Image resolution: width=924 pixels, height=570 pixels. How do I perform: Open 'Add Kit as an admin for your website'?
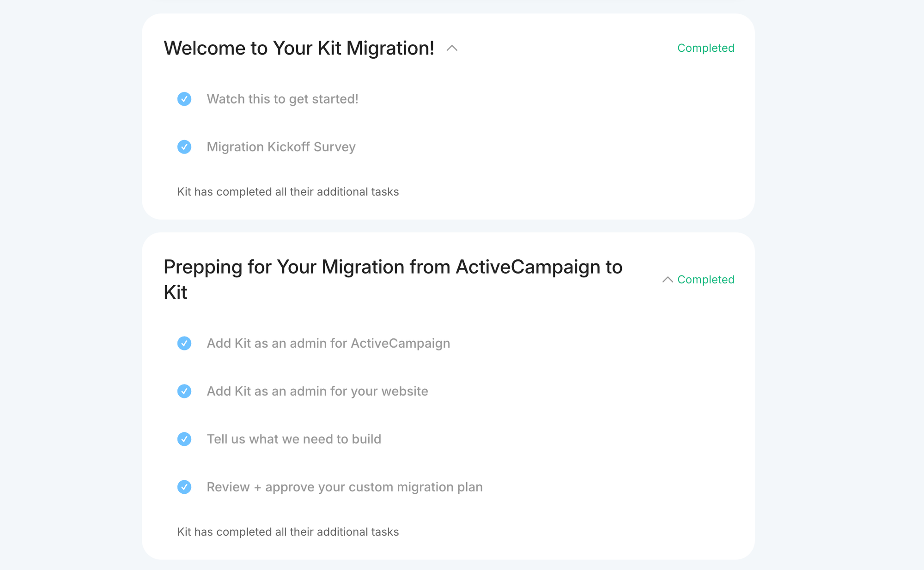coord(317,391)
